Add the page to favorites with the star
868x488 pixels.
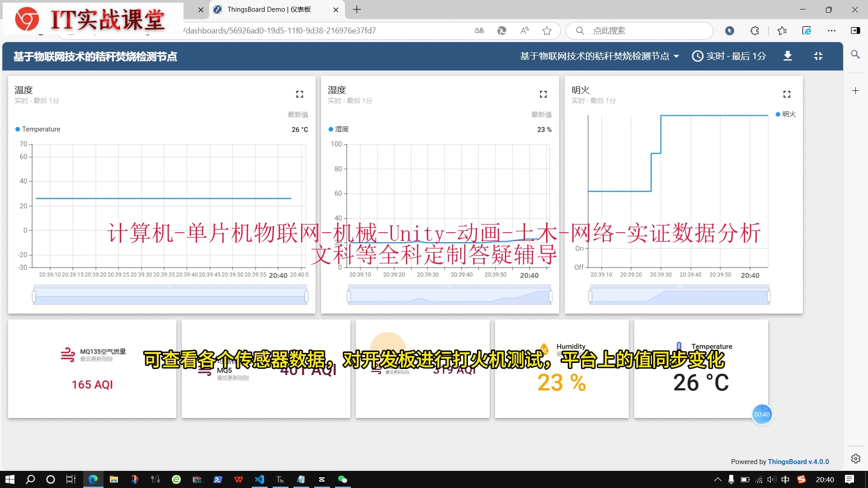click(547, 31)
